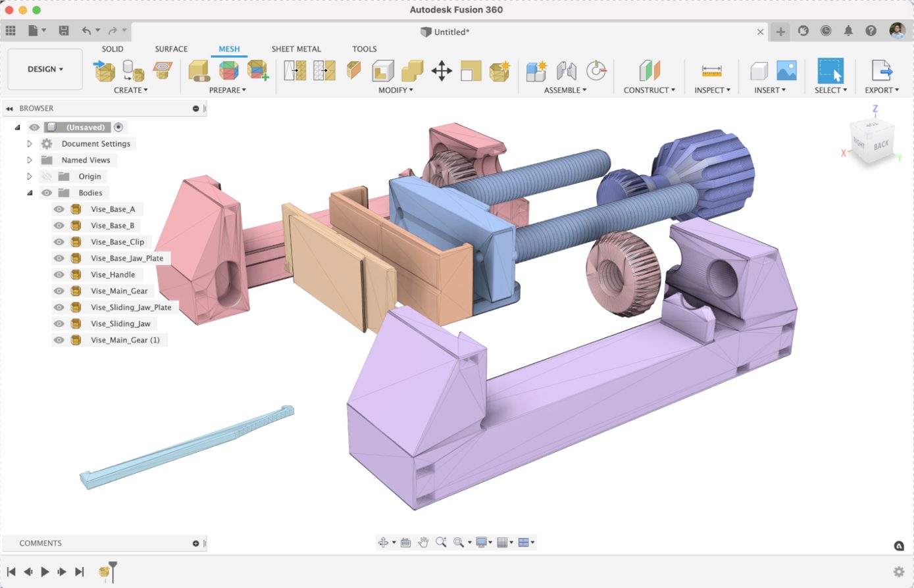Activate the Pan tool in navigation bar

pos(422,542)
